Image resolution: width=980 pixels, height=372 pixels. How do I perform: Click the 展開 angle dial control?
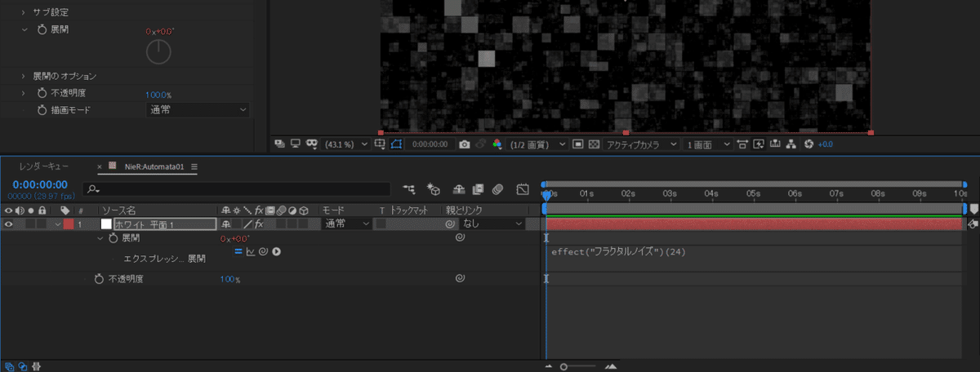158,51
